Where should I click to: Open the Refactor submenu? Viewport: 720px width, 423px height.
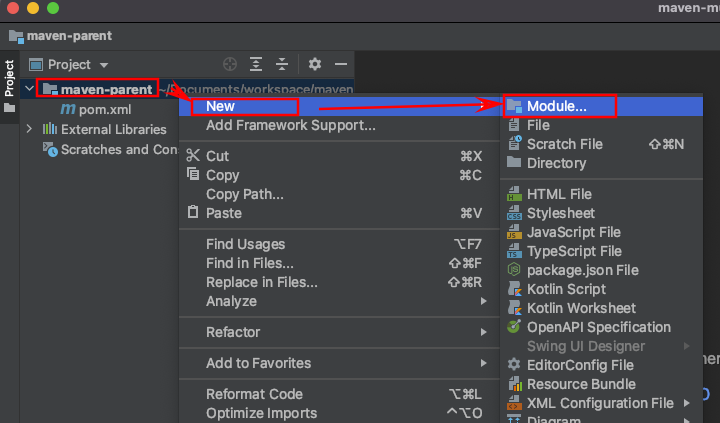(339, 332)
